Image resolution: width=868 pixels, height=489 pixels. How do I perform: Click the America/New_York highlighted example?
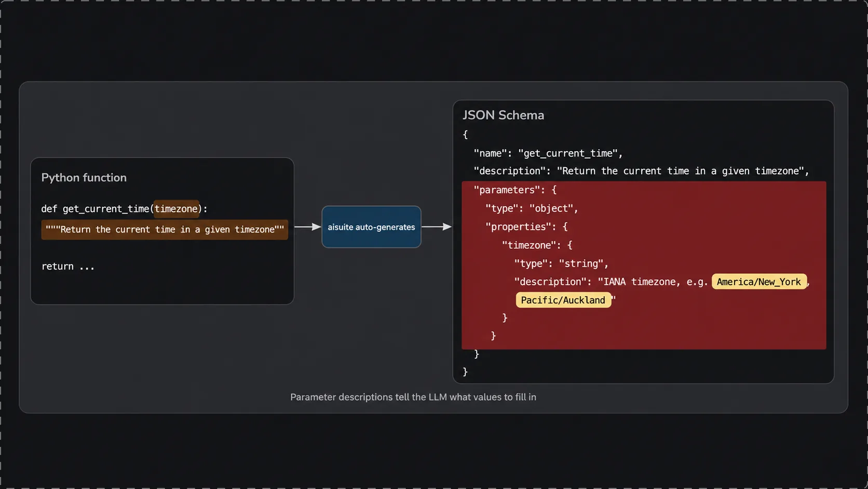point(759,282)
